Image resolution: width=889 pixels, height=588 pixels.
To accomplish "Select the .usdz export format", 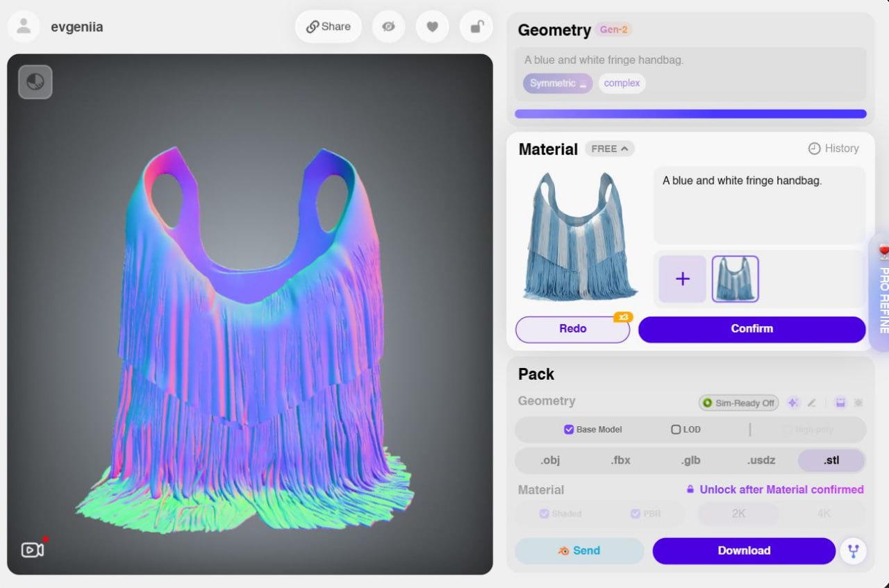I will click(x=761, y=460).
